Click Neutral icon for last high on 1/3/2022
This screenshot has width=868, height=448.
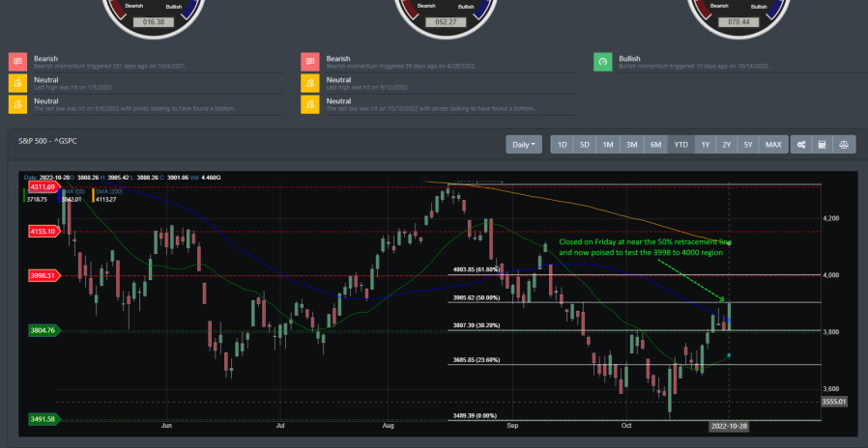17,83
